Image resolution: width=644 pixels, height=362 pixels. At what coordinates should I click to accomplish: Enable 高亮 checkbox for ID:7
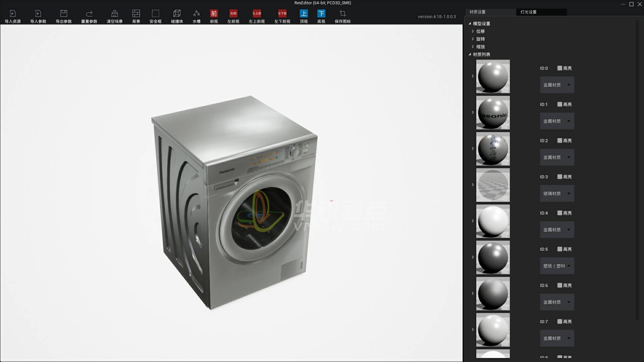[560, 321]
